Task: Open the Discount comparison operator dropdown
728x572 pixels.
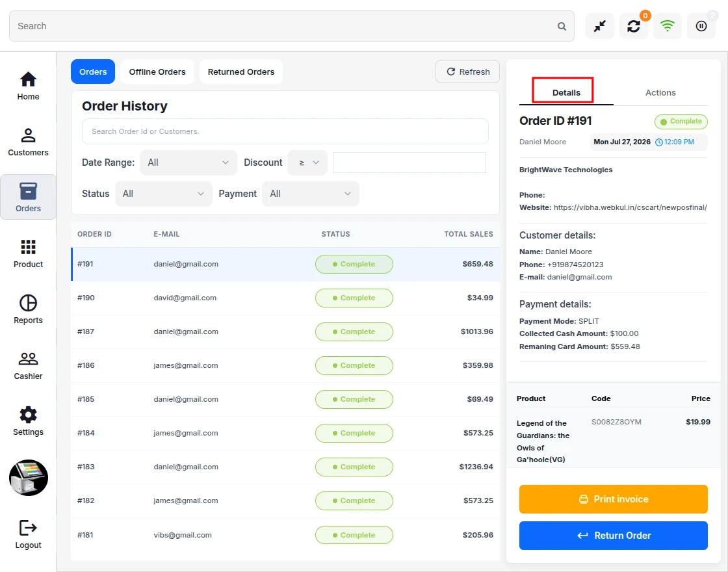Action: click(x=307, y=162)
